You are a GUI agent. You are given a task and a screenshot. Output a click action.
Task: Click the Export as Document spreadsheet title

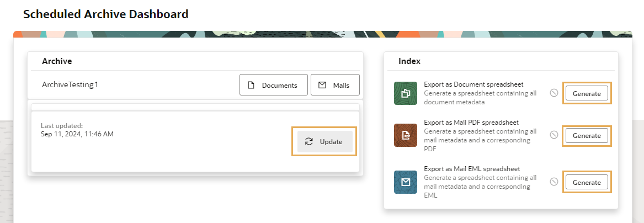473,84
